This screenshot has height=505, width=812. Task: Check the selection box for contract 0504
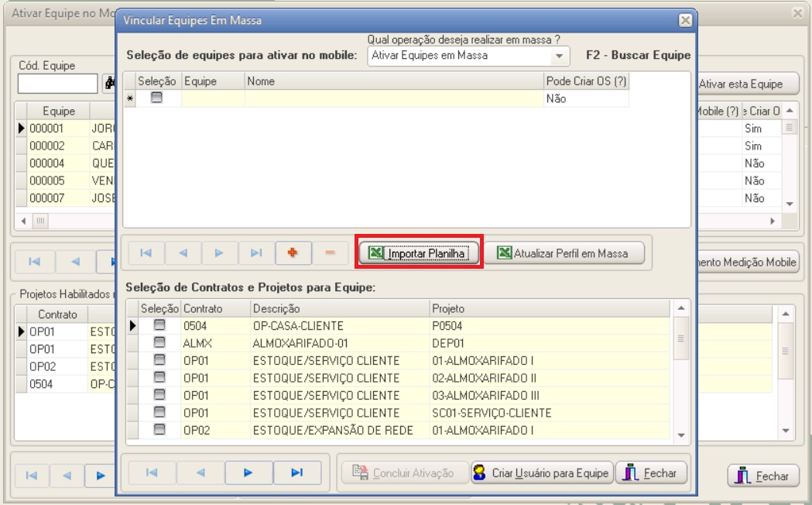159,325
